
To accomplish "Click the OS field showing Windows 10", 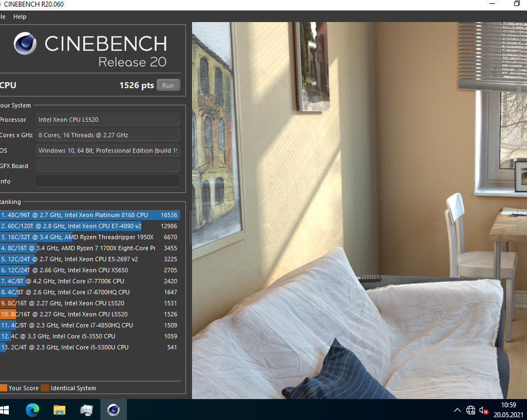I will 108,150.
